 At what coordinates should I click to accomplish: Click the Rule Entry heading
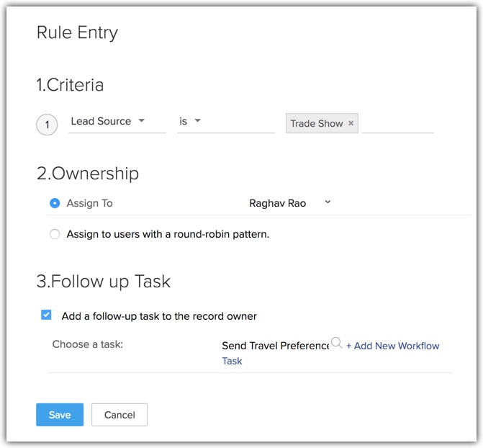77,32
